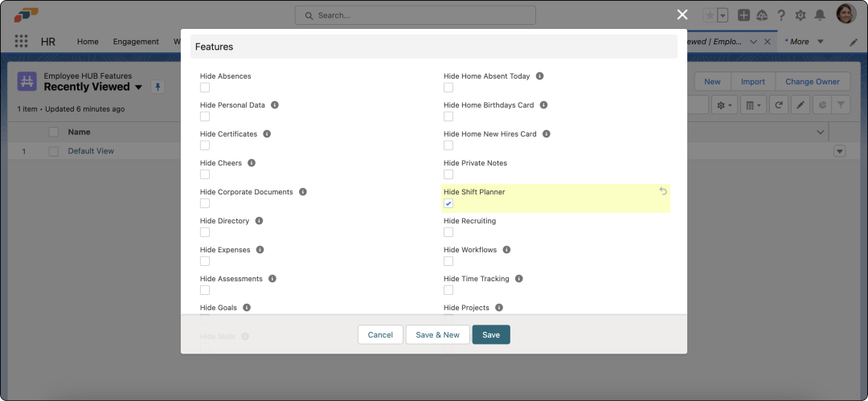Click the Help question mark icon

point(780,15)
